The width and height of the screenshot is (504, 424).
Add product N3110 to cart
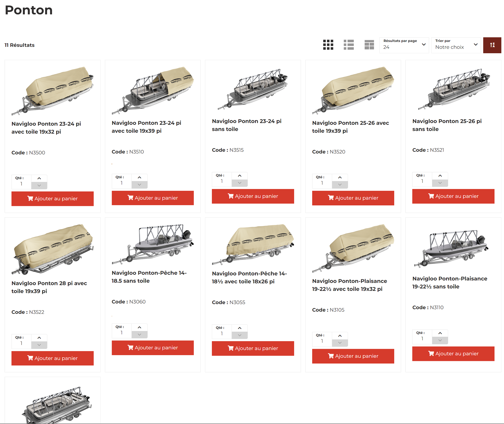pos(453,354)
